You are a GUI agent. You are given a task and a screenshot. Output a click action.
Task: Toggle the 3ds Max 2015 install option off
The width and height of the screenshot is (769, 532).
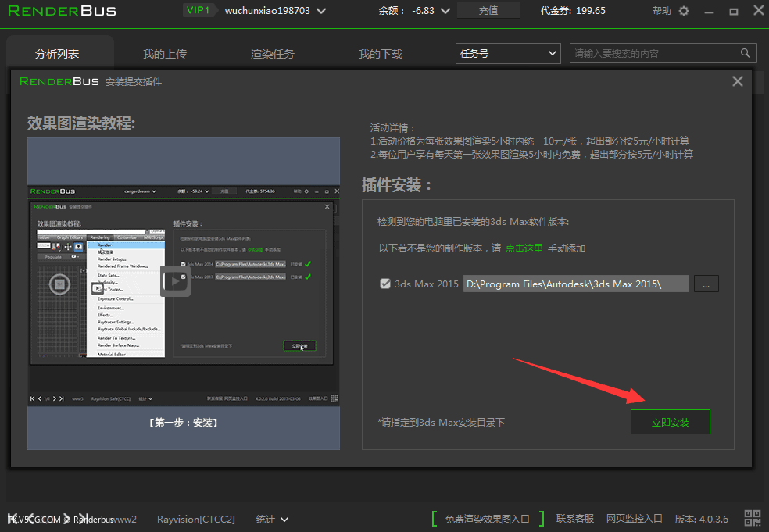[x=385, y=284]
